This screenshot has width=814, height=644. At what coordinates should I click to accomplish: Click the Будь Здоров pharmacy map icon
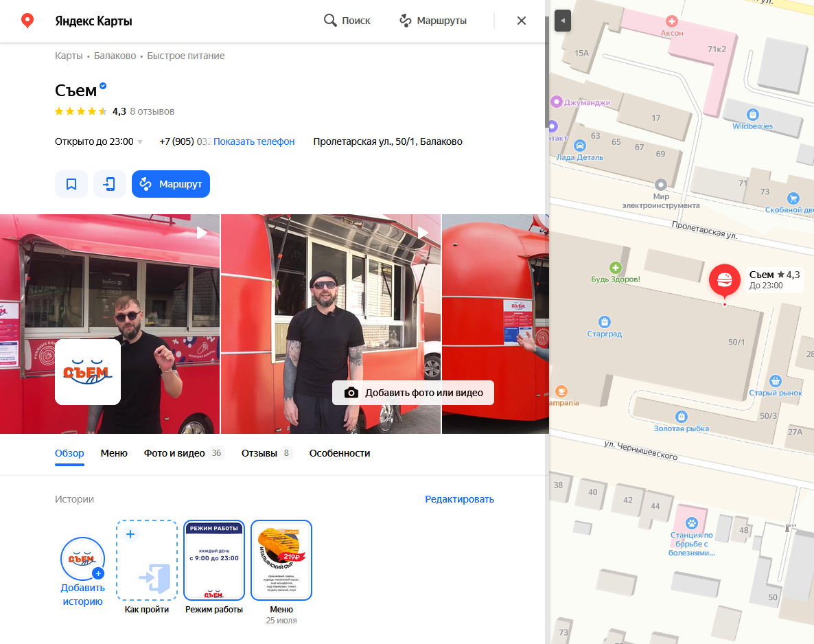pyautogui.click(x=616, y=267)
